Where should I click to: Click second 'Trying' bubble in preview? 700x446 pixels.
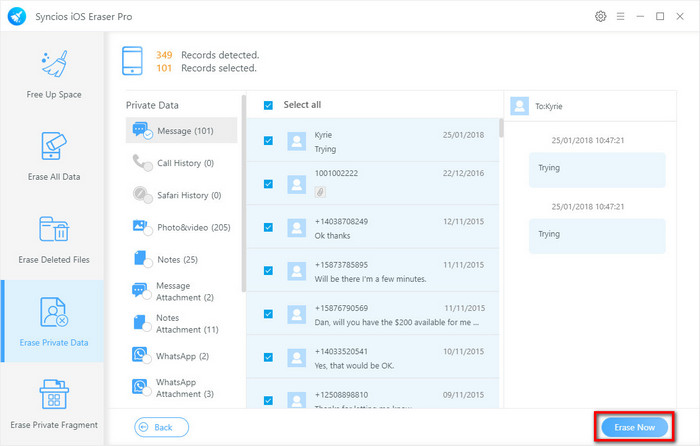pyautogui.click(x=597, y=236)
